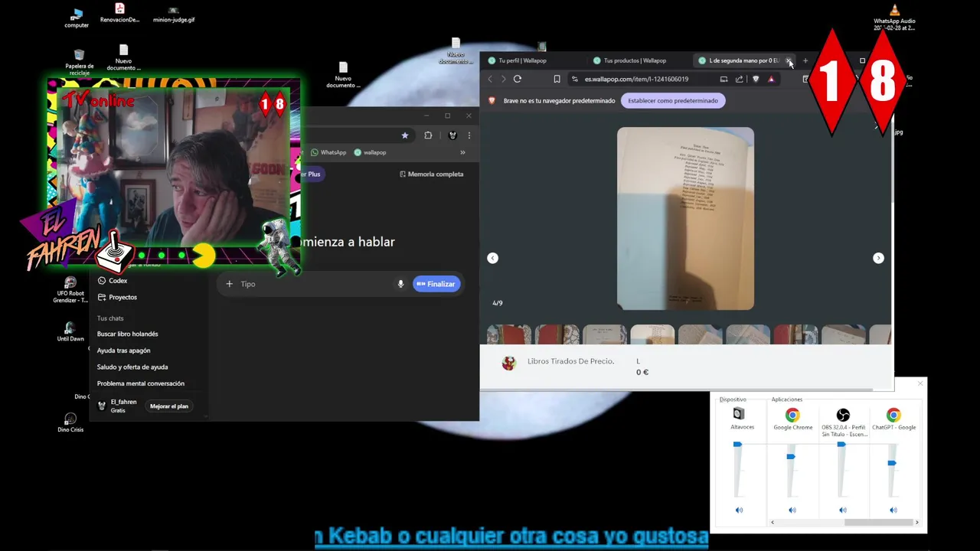Viewport: 980px width, 551px height.
Task: Show next product photo on Wallapop
Action: pyautogui.click(x=878, y=258)
